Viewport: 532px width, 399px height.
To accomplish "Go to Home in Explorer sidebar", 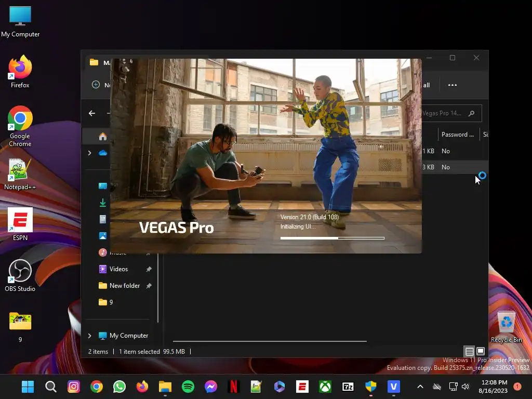I will pyautogui.click(x=102, y=137).
